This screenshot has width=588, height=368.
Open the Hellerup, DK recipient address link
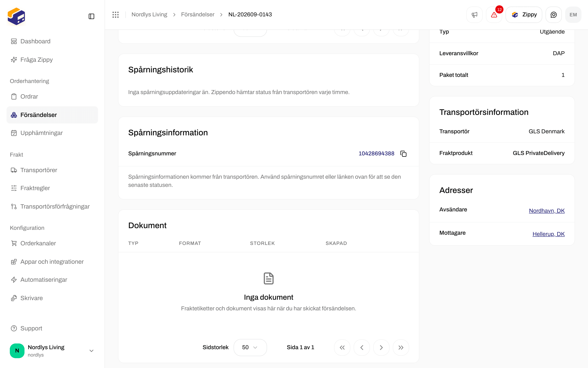(548, 234)
